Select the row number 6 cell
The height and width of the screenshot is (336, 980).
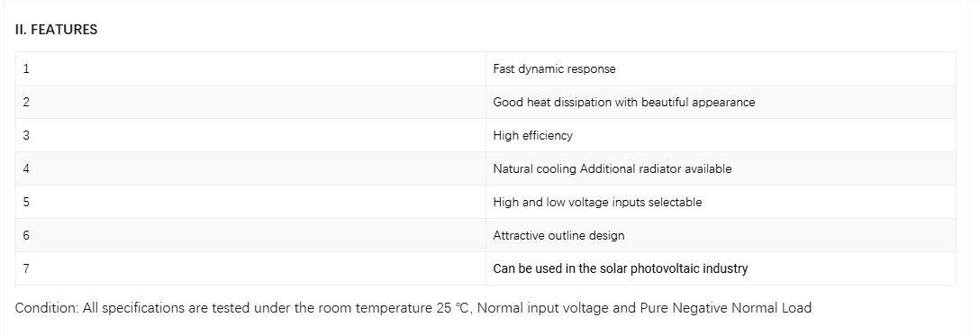[250, 235]
